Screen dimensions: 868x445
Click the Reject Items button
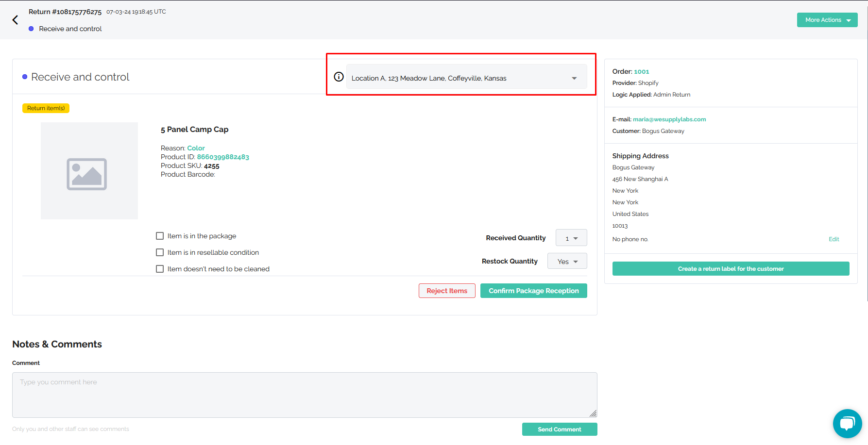447,291
